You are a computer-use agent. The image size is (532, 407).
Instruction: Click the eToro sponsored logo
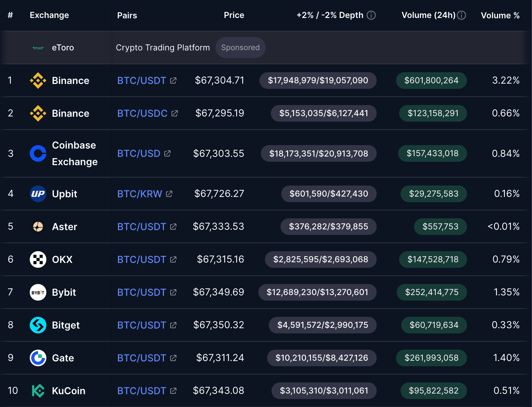pos(38,47)
